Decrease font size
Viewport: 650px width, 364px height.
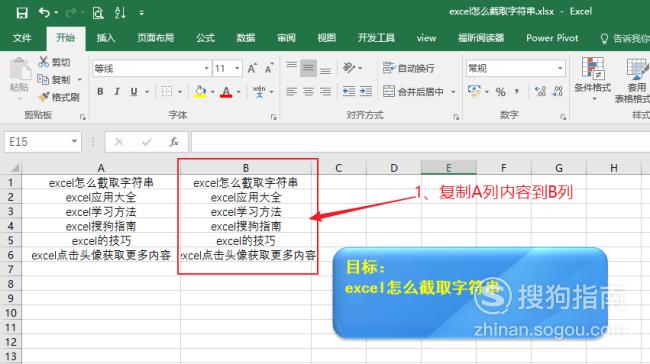(269, 68)
